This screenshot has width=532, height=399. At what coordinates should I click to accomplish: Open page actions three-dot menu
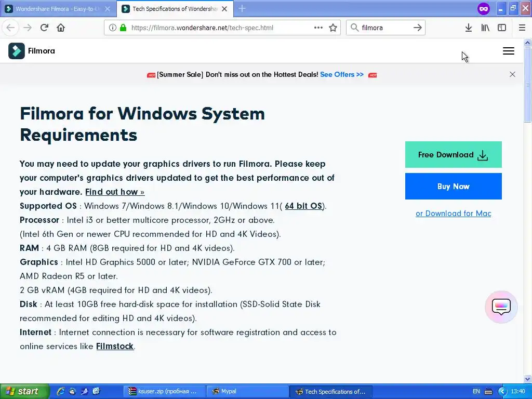[318, 28]
